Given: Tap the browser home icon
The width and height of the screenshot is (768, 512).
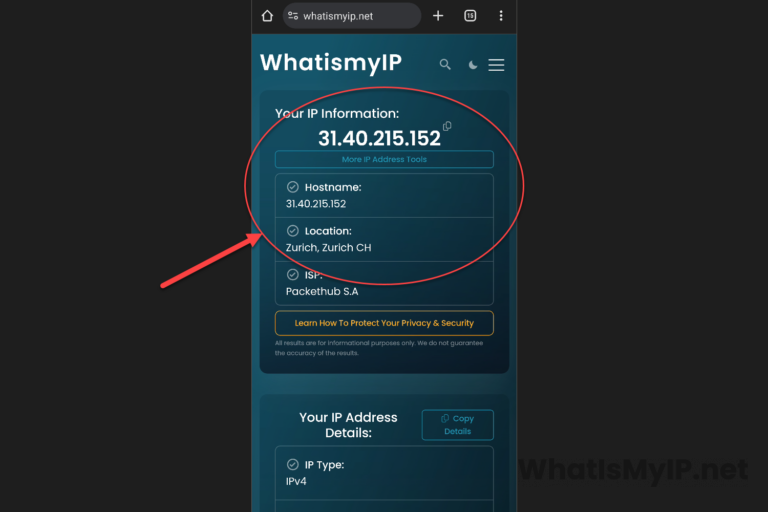Looking at the screenshot, I should [x=267, y=16].
